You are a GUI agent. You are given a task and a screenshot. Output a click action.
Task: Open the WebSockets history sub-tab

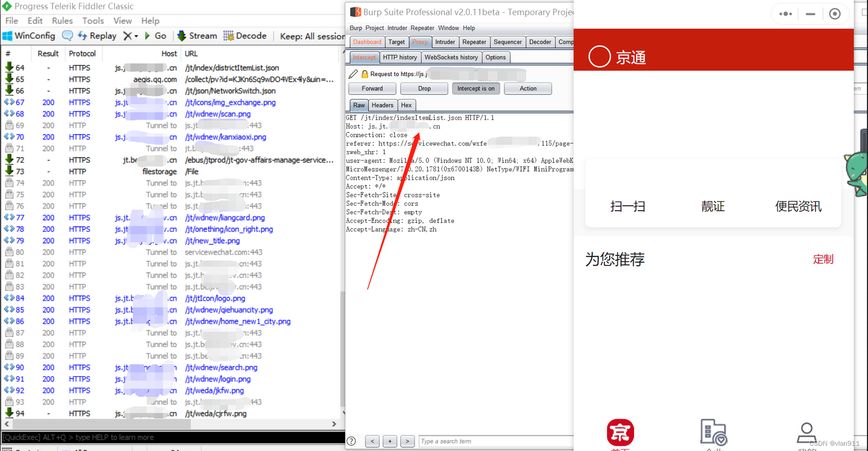coord(451,57)
